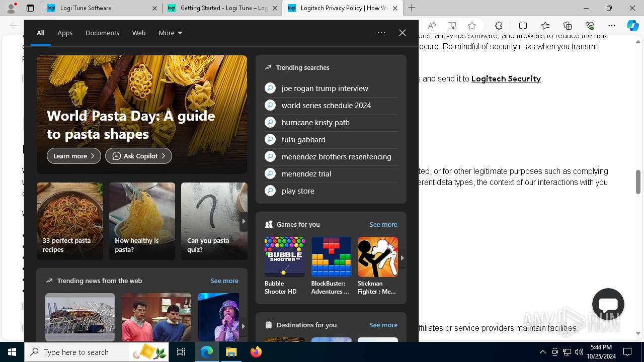
Task: Open the Apps search filter tab
Action: 65,33
